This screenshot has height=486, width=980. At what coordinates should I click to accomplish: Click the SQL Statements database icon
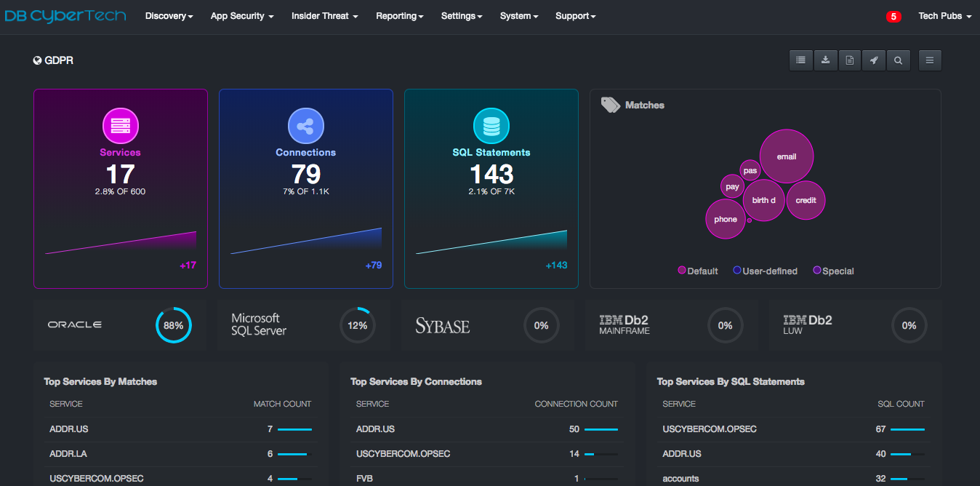click(x=491, y=127)
